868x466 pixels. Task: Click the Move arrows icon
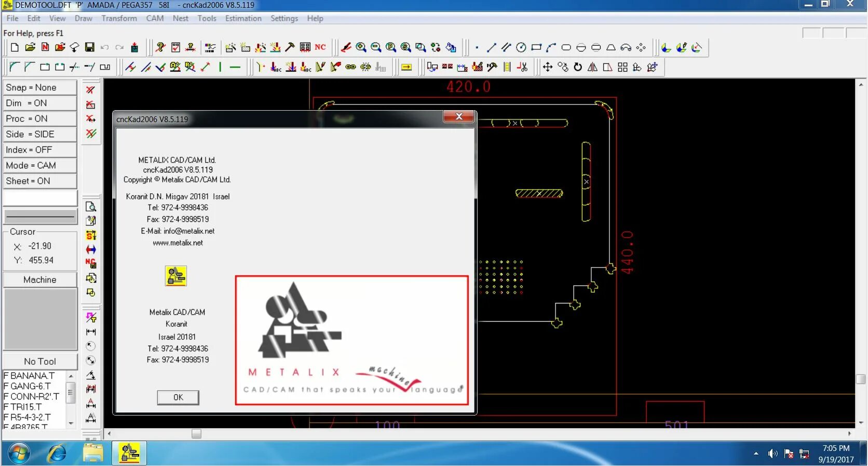[547, 67]
